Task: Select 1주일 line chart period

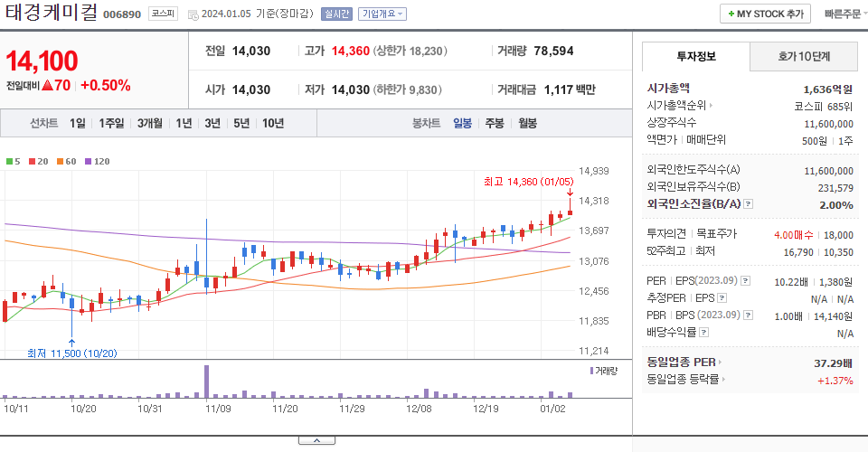Action: pos(111,123)
